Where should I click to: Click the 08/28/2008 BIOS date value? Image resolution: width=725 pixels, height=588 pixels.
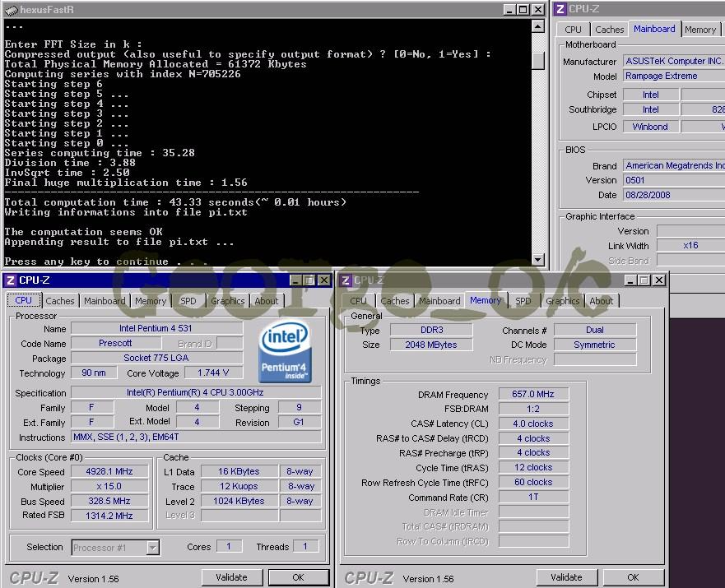(x=674, y=195)
